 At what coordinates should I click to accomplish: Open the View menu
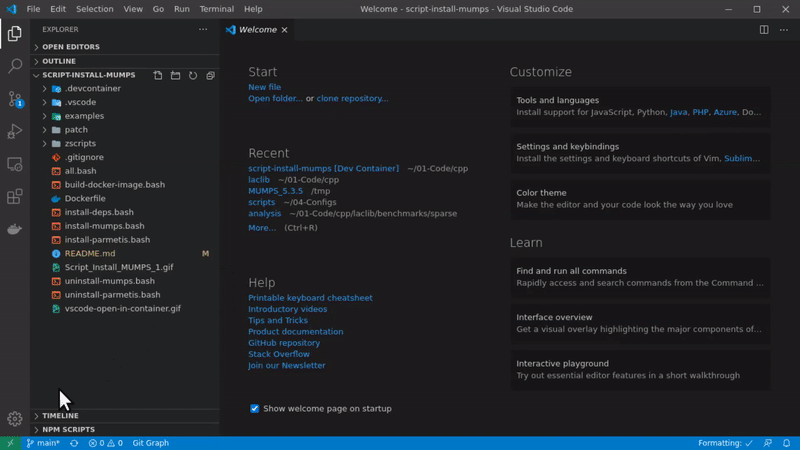pyautogui.click(x=133, y=9)
